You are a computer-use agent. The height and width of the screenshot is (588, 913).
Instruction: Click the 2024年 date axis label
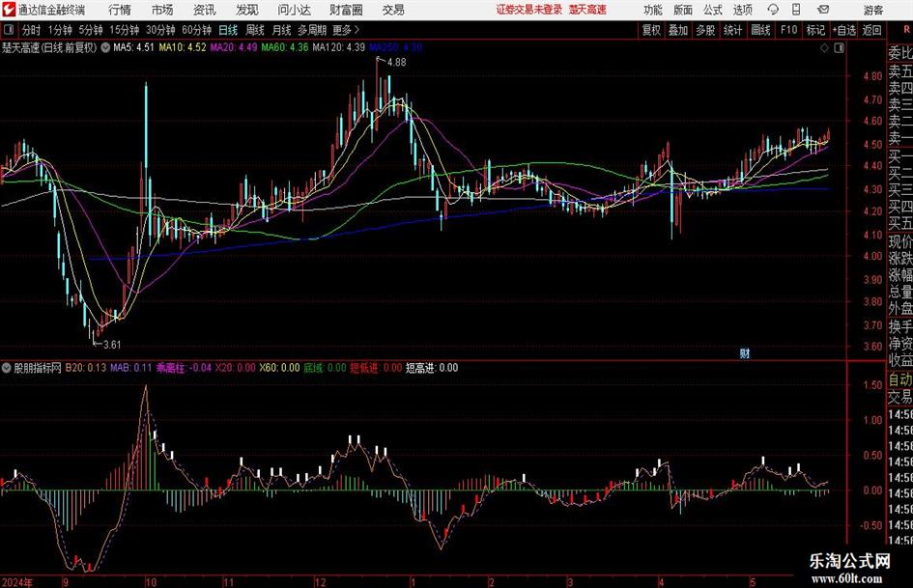(x=17, y=582)
